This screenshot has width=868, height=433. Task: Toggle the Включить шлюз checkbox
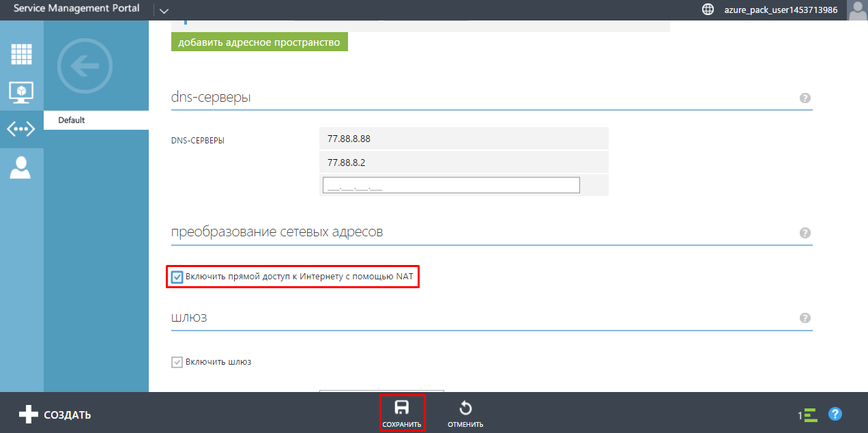[x=177, y=362]
